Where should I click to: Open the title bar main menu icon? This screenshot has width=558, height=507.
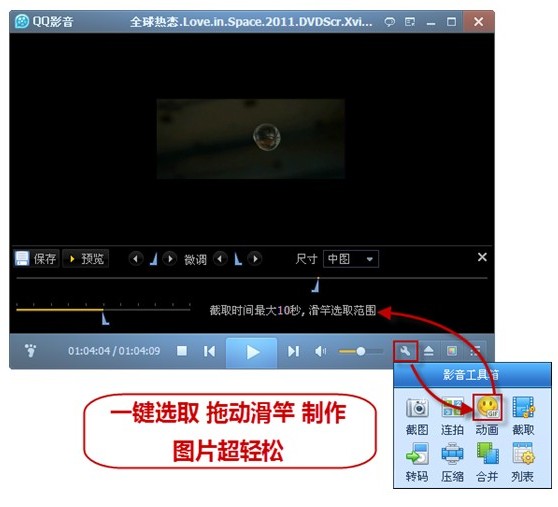[x=410, y=22]
